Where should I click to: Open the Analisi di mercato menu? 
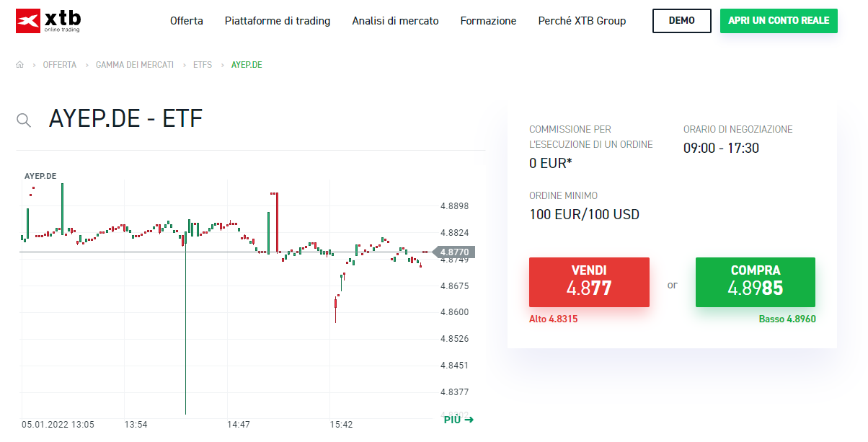click(395, 21)
